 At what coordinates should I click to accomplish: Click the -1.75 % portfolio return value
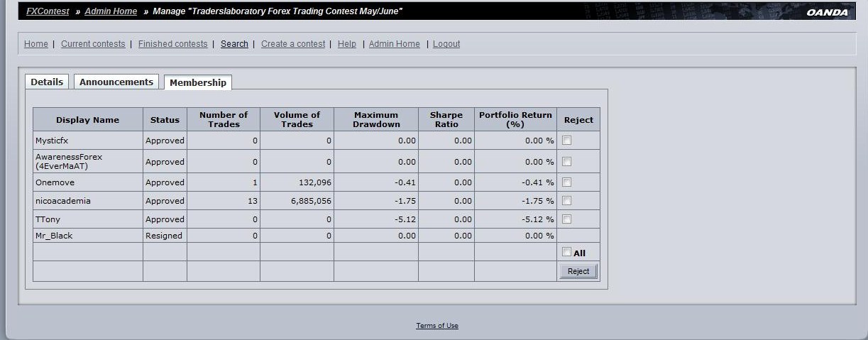(x=538, y=201)
